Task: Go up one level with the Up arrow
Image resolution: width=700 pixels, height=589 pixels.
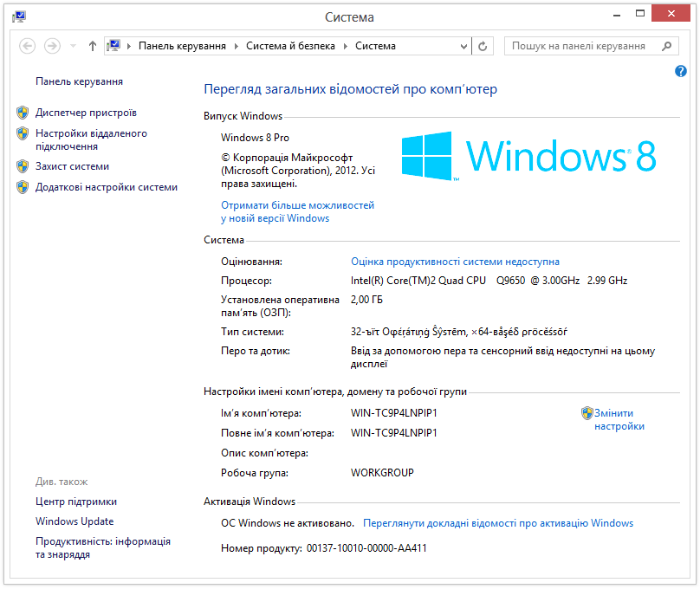Action: click(x=93, y=46)
